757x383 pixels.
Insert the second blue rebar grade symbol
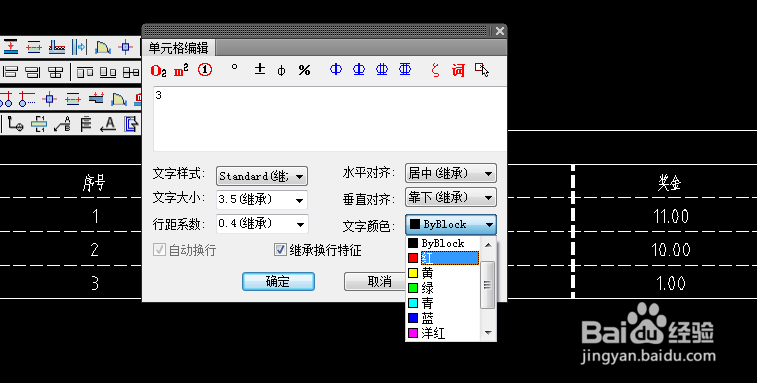[359, 70]
